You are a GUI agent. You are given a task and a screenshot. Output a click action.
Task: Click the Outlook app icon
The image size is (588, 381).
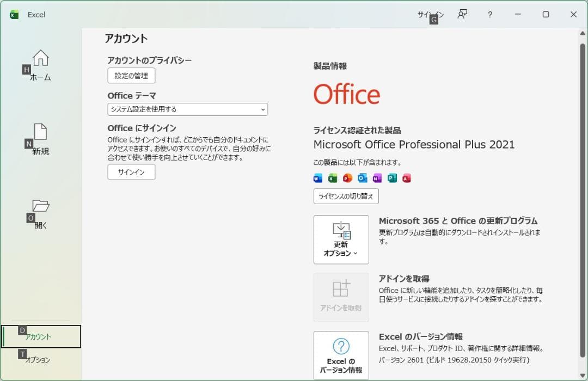tap(362, 178)
